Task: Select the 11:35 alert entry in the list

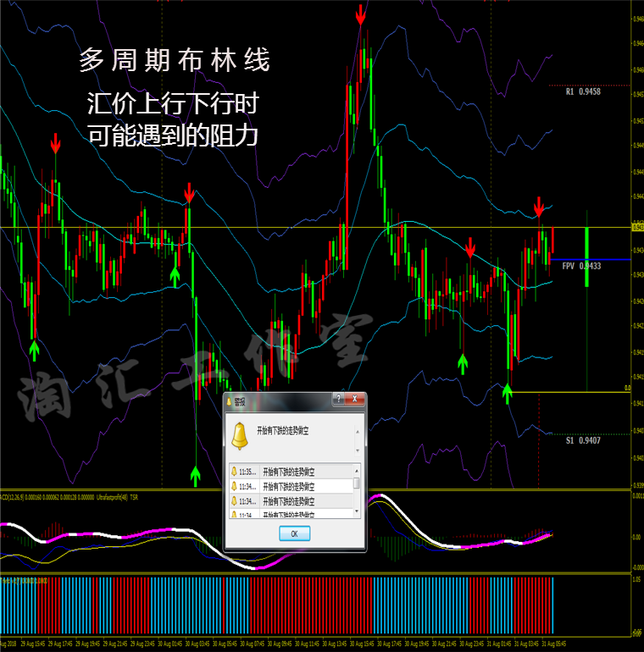Action: (x=291, y=472)
